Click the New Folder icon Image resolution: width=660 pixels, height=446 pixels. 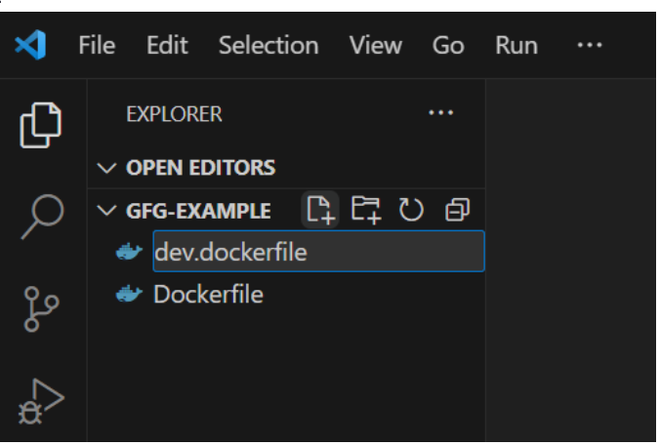(x=366, y=210)
